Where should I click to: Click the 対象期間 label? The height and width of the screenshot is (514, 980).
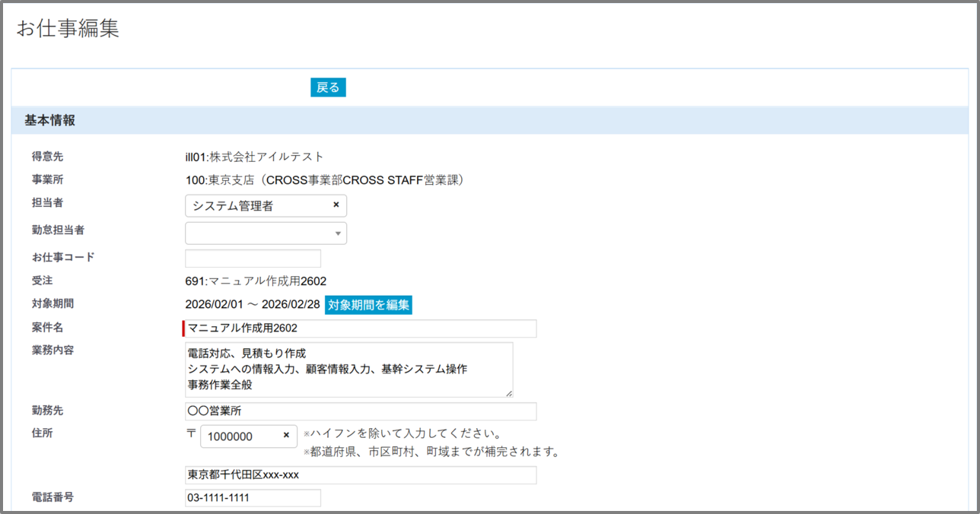coord(52,303)
